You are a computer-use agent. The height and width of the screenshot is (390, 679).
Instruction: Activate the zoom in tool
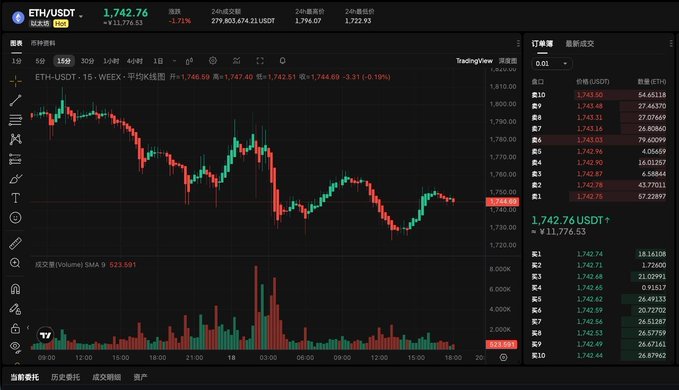point(16,263)
